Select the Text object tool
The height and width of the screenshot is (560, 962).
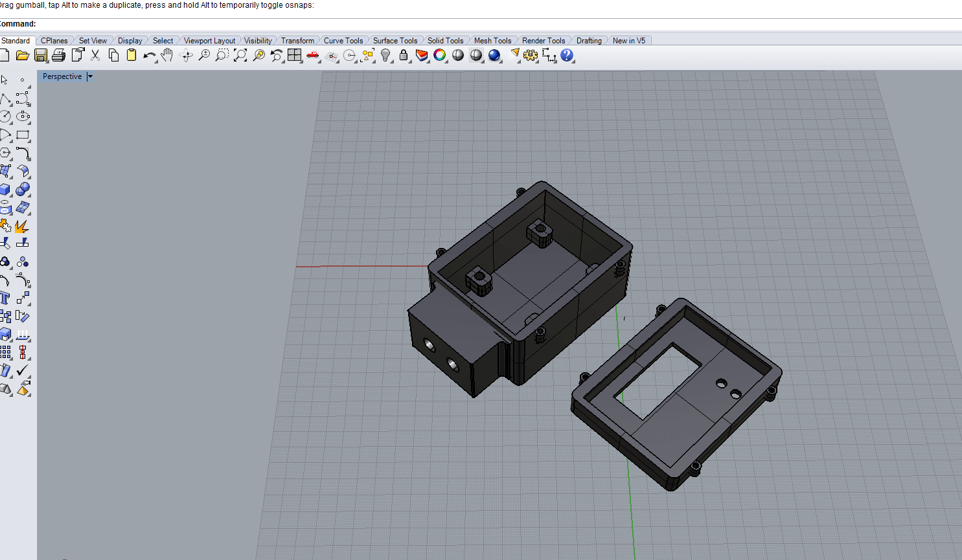pyautogui.click(x=5, y=298)
